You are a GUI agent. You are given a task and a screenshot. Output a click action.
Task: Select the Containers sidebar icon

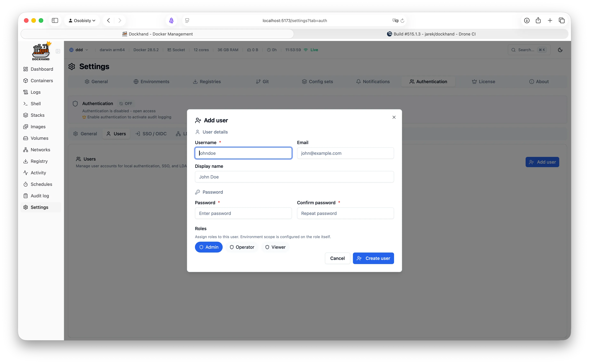coord(41,80)
